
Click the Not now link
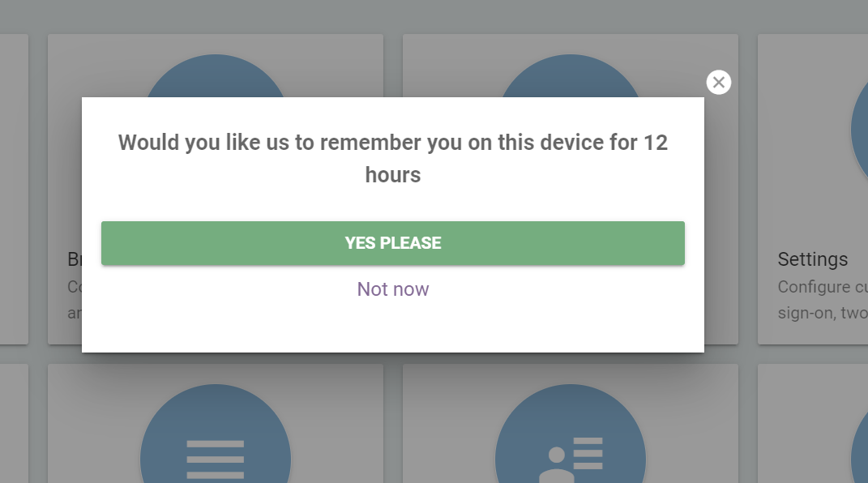coord(392,289)
